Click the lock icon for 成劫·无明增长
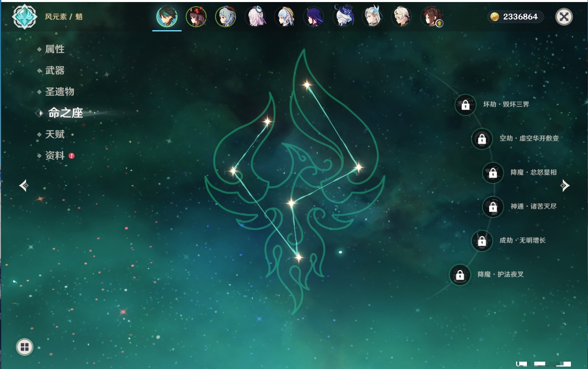 coord(482,241)
